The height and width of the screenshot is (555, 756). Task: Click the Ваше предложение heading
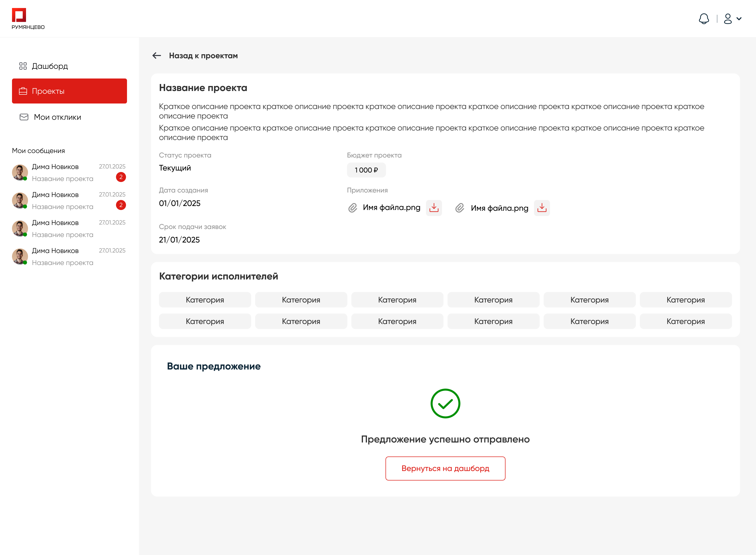click(214, 366)
